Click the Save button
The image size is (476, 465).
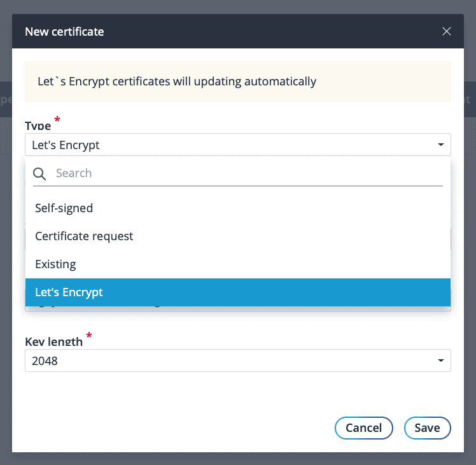[x=427, y=428]
